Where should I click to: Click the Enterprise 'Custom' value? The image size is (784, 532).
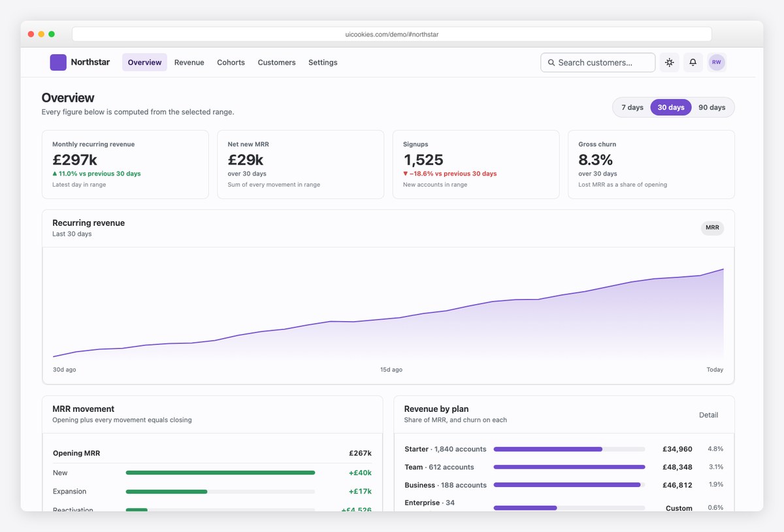pos(679,508)
